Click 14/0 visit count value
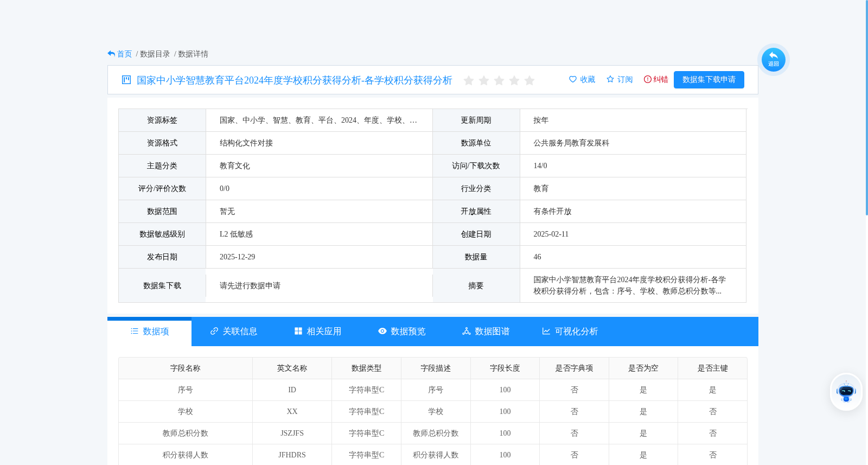This screenshot has width=868, height=465. (x=540, y=166)
